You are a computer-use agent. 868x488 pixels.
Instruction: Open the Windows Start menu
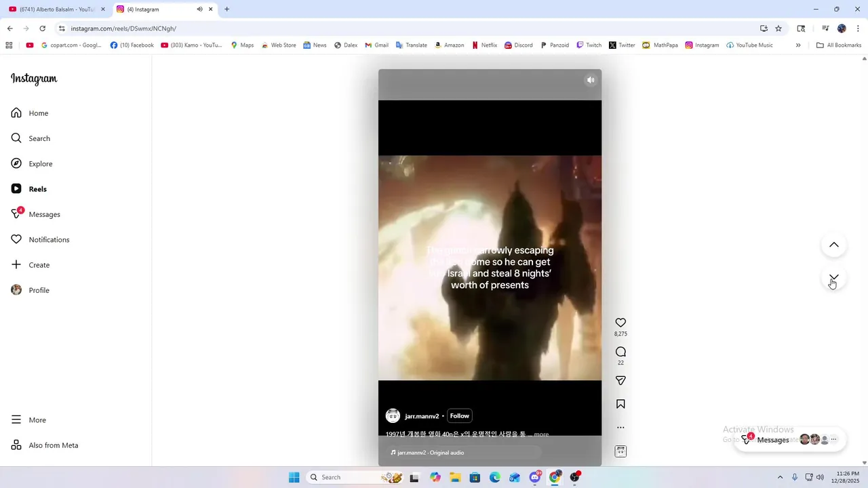[294, 477]
